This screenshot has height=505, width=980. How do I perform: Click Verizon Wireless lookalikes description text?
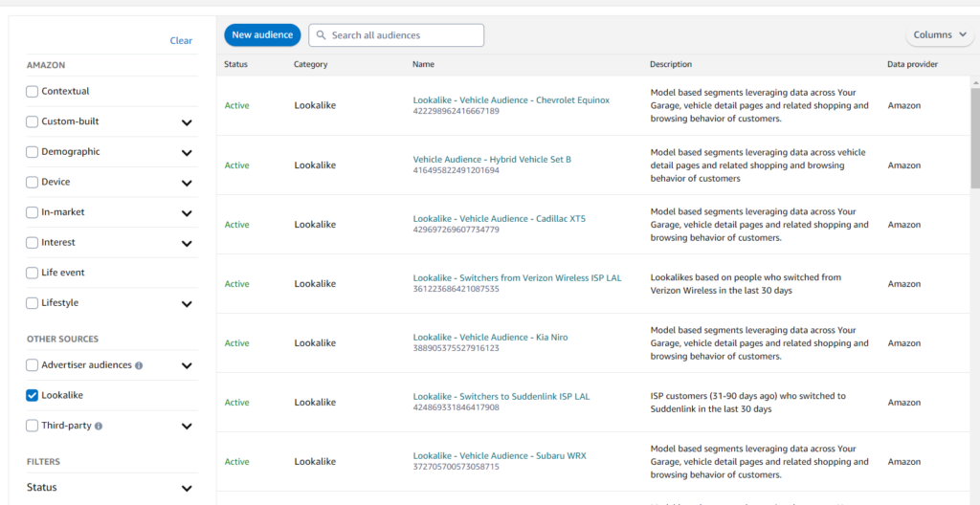pos(746,284)
